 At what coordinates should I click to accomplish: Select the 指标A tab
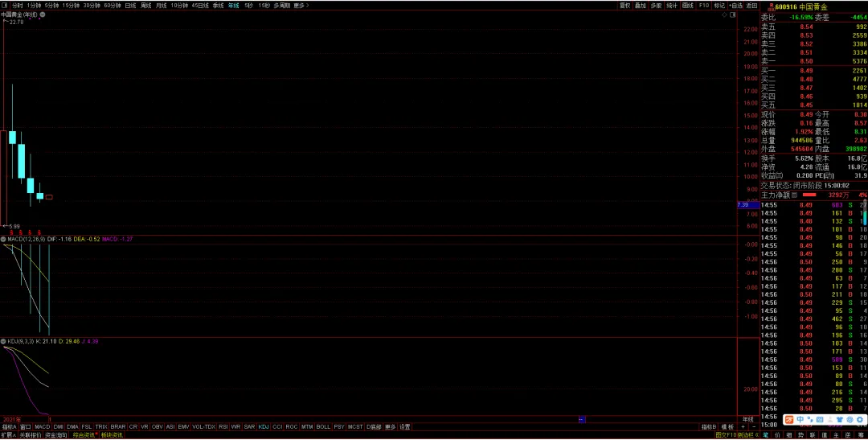10,427
